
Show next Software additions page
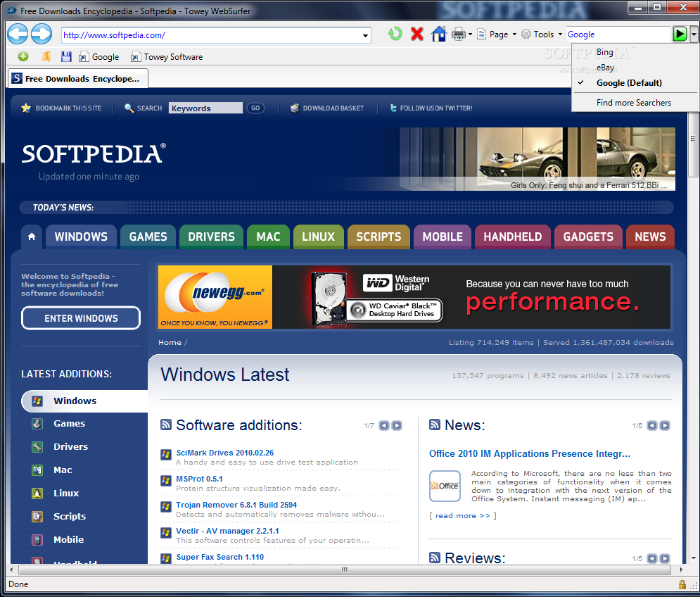coord(397,425)
